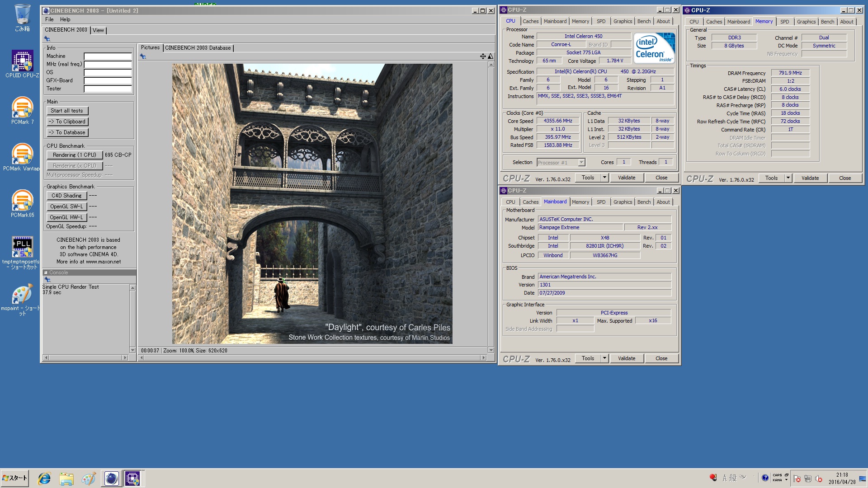Click the picture horizontal scrollbar right arrow
The image size is (868, 488).
coord(483,358)
